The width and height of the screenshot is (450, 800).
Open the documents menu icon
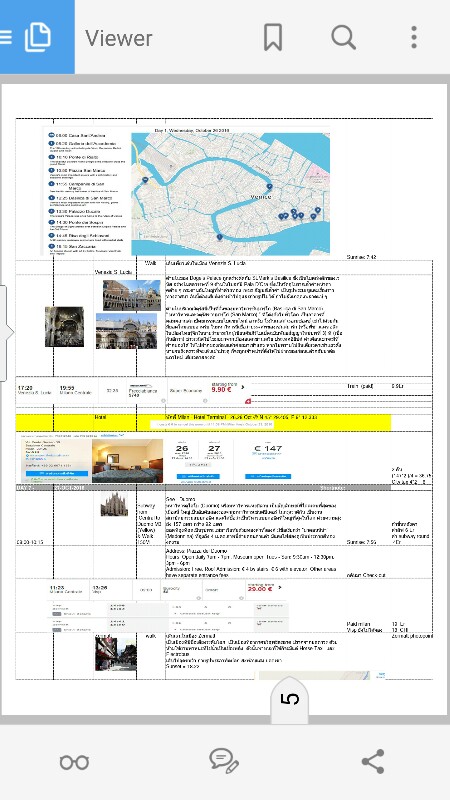pyautogui.click(x=37, y=37)
